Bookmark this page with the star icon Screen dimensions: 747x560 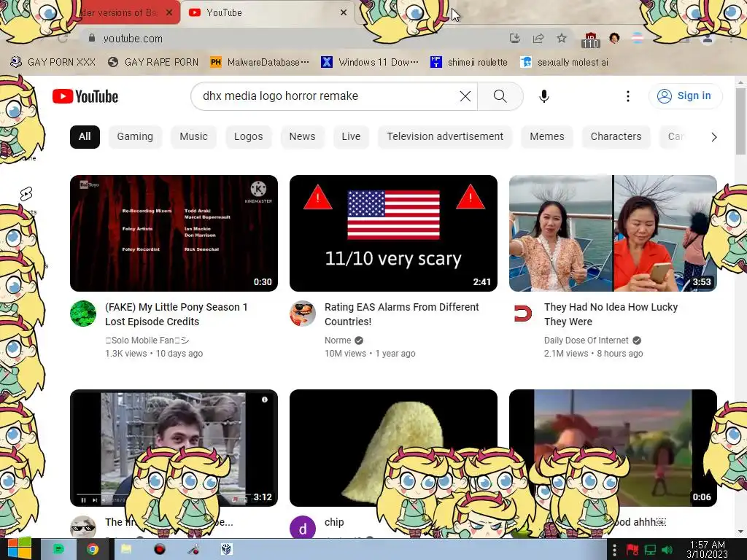pyautogui.click(x=562, y=38)
